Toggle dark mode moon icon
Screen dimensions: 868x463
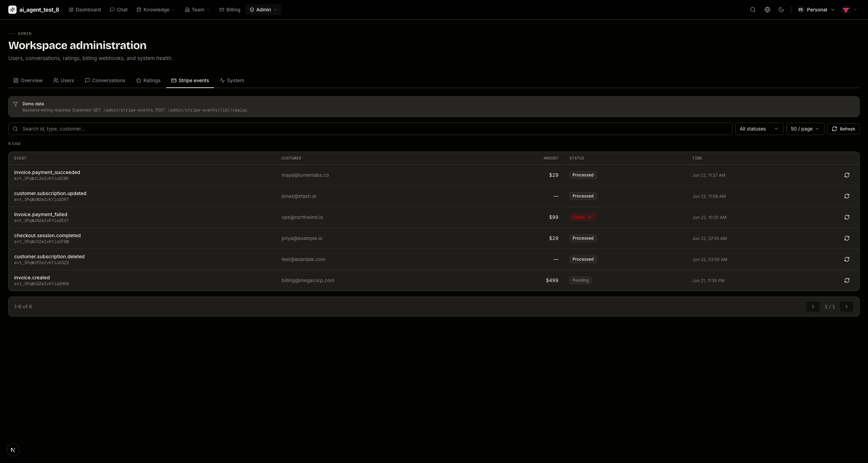(x=781, y=10)
